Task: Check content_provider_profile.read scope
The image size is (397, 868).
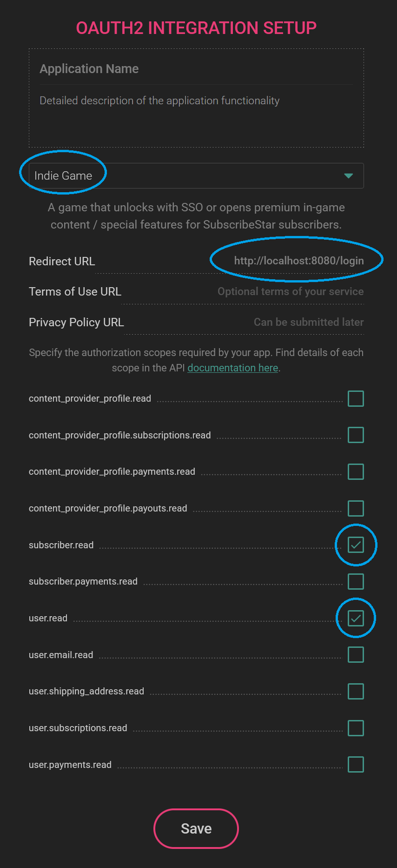Action: pos(356,398)
